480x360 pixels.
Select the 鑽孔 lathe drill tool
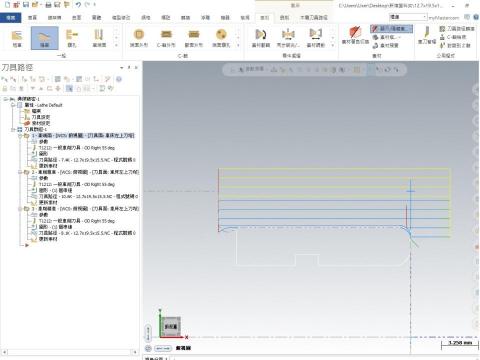[x=72, y=38]
